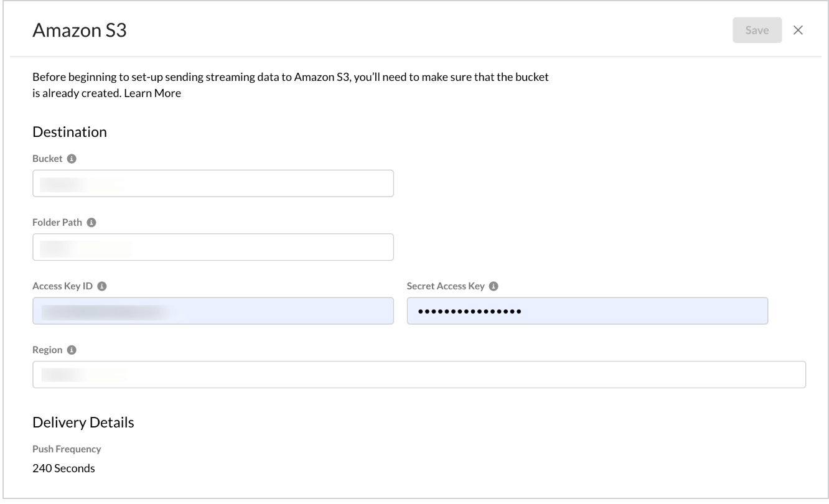Click the info icon beside Bucket
The image size is (829, 504).
coord(72,159)
